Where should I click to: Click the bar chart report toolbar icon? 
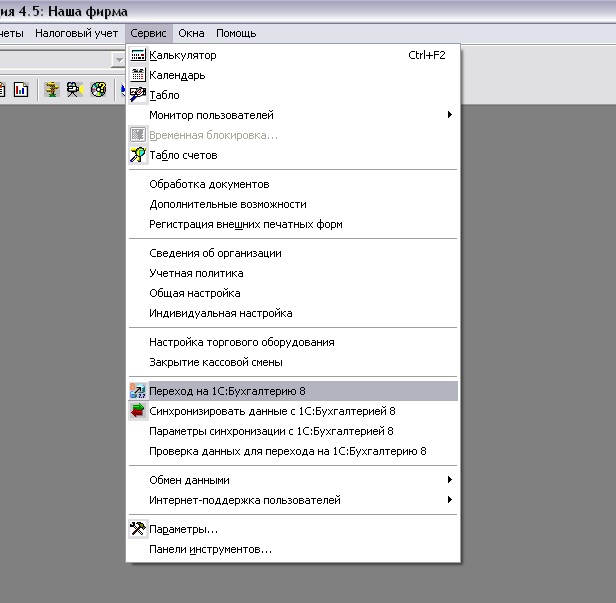point(21,90)
